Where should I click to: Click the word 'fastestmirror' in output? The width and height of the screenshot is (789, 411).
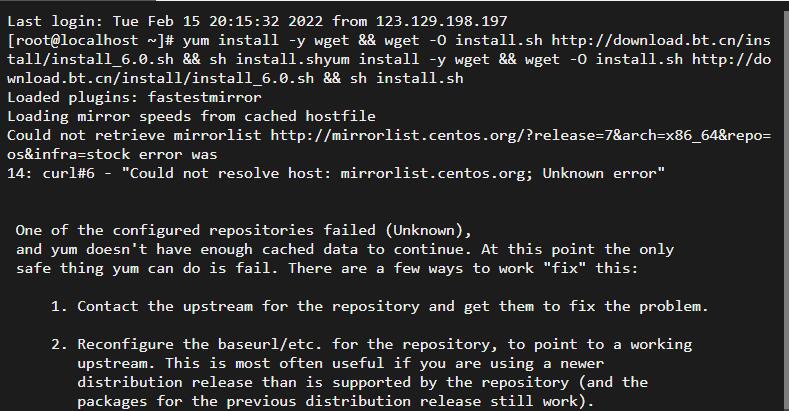pyautogui.click(x=205, y=97)
